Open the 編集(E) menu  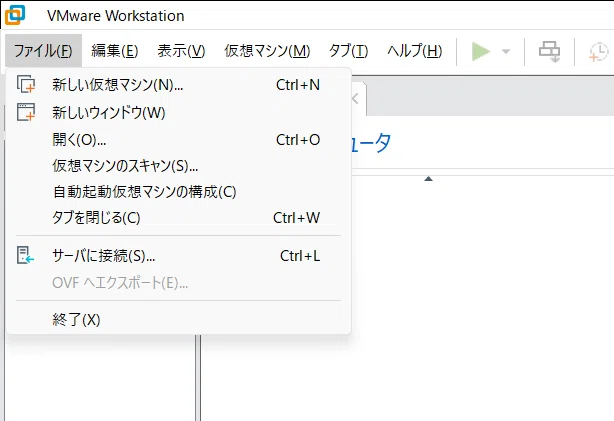(115, 51)
